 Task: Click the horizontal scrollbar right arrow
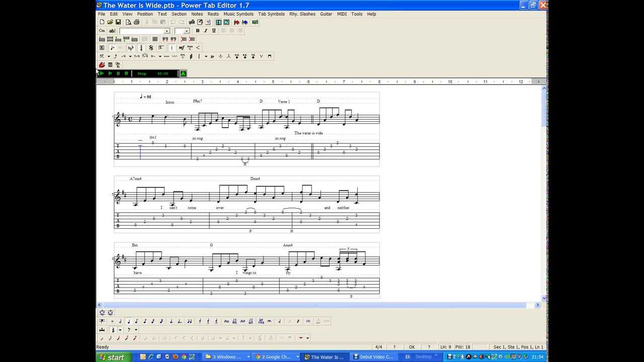(537, 305)
